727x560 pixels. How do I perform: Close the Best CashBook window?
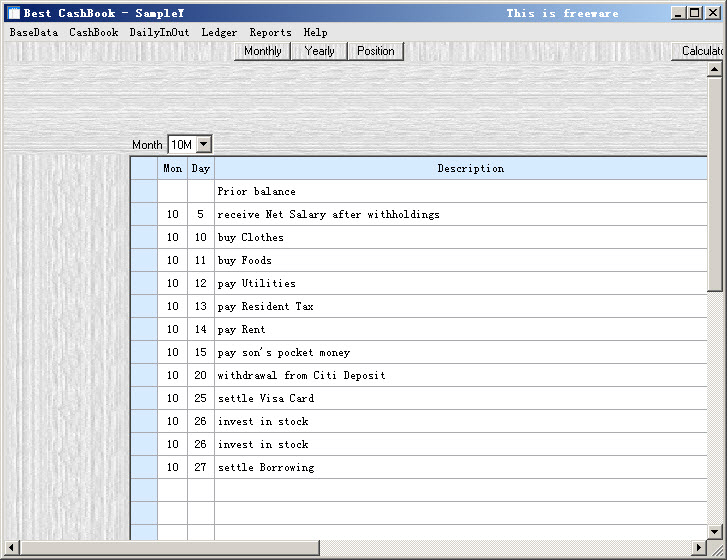pos(713,13)
